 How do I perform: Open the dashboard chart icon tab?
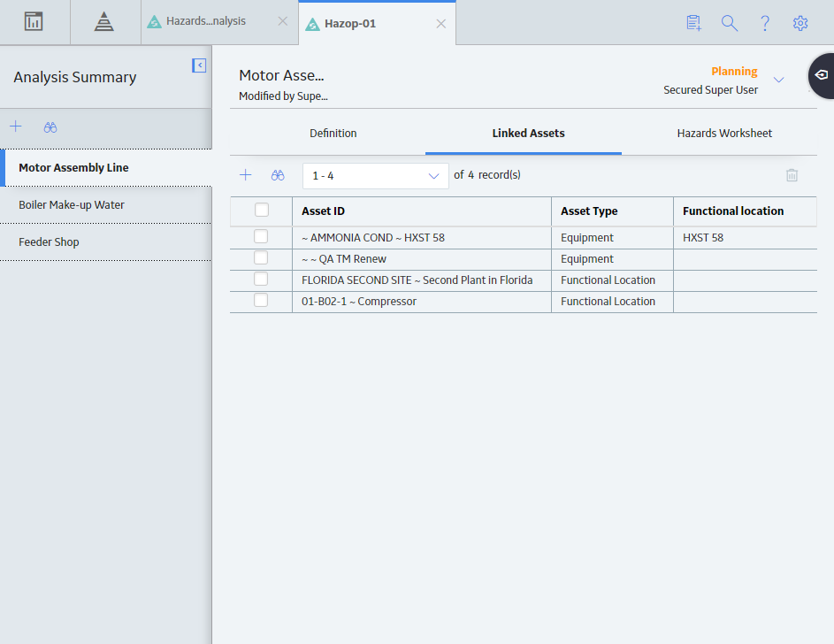(34, 22)
